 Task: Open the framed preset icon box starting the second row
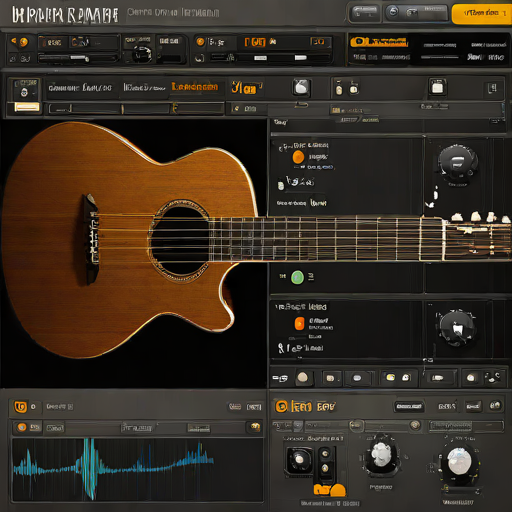[x=26, y=89]
